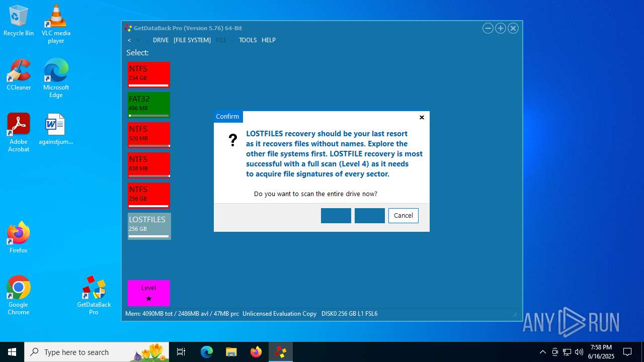The image size is (644, 362).
Task: Click the taskbar search box
Action: (x=98, y=352)
